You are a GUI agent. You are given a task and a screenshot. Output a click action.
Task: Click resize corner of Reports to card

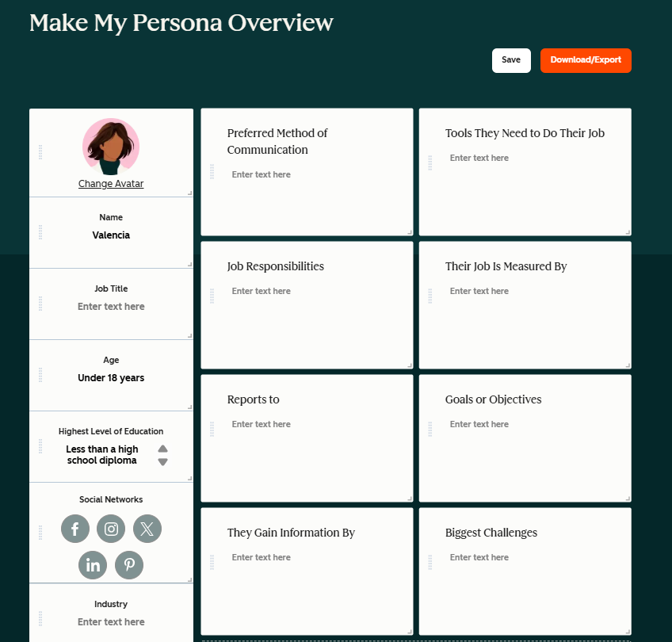point(409,498)
